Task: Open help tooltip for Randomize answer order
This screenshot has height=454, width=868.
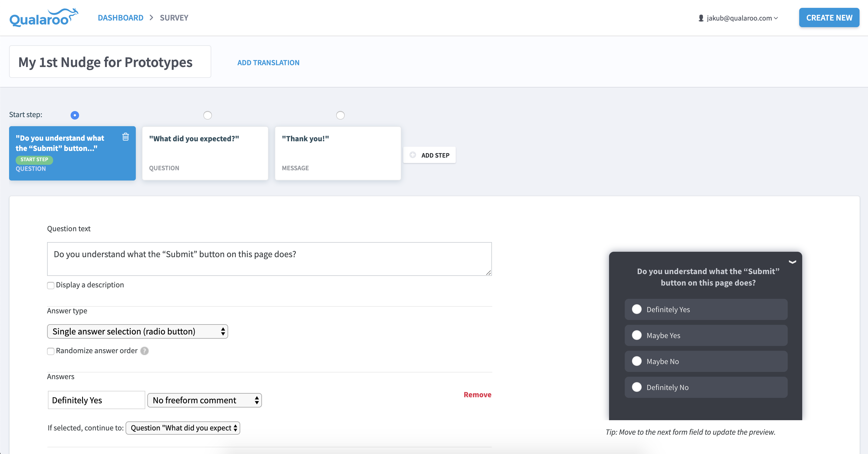Action: coord(145,351)
